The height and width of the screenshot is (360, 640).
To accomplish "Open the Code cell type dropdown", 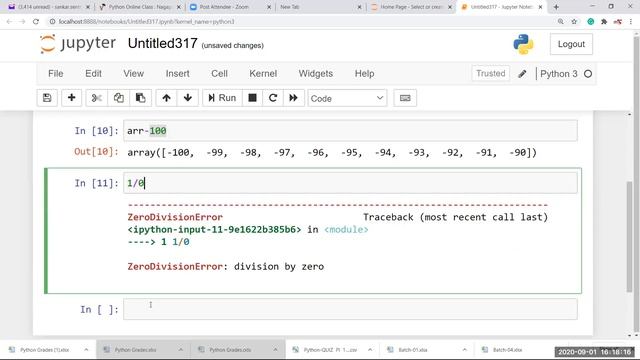I will 347,98.
